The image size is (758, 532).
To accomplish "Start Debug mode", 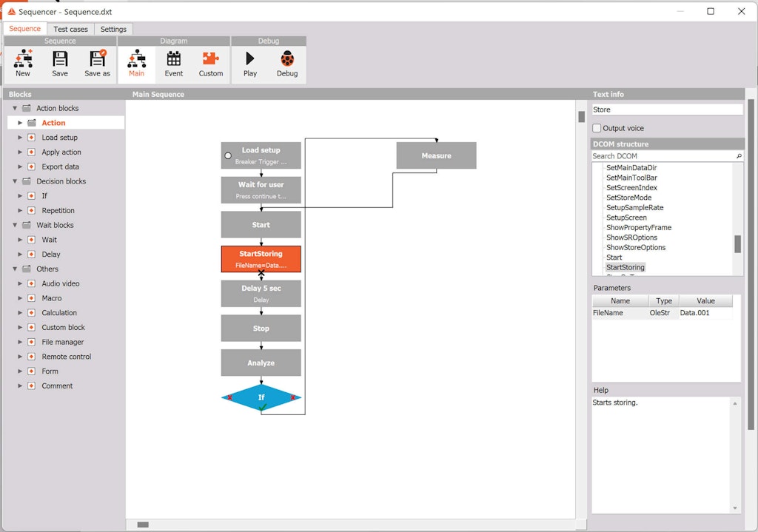I will (x=287, y=63).
